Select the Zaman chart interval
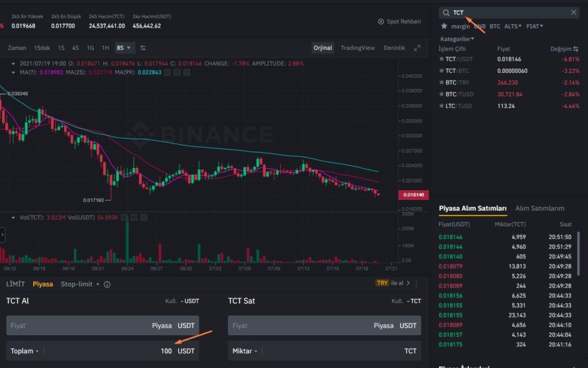The width and height of the screenshot is (588, 368). (17, 48)
